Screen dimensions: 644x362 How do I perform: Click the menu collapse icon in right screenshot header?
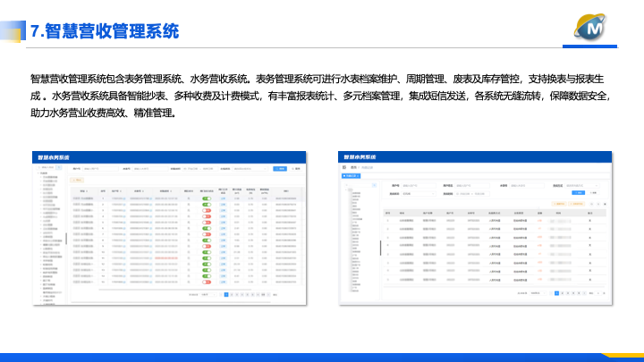344,166
